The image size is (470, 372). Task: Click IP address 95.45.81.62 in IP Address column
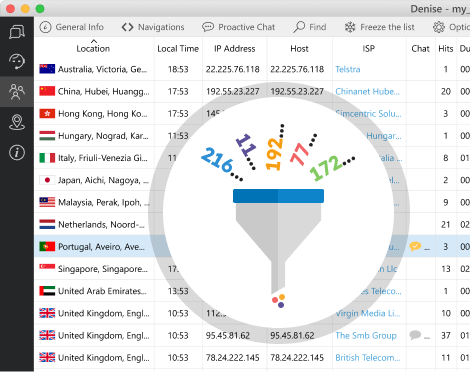tap(228, 336)
